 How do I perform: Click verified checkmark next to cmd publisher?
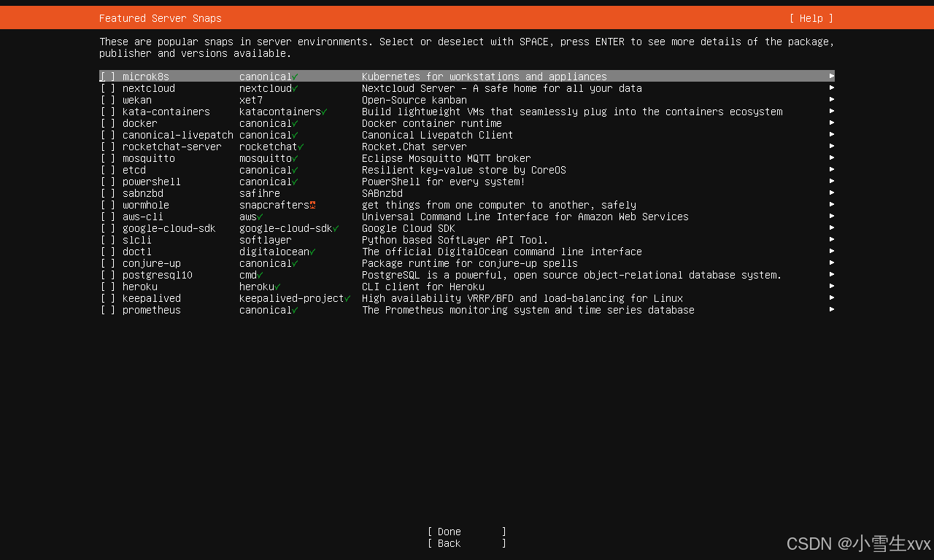click(x=260, y=275)
